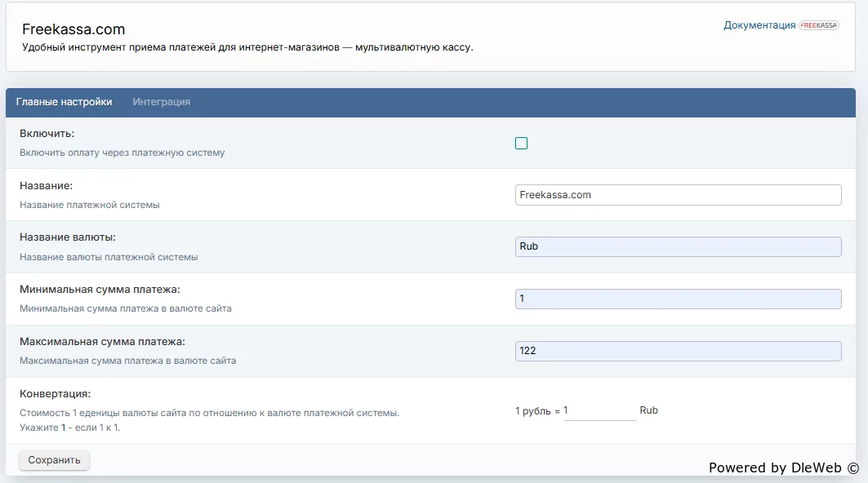Screen dimensions: 868x483
Task: Click the Минимальная сумма платежа: label
Action: point(100,290)
